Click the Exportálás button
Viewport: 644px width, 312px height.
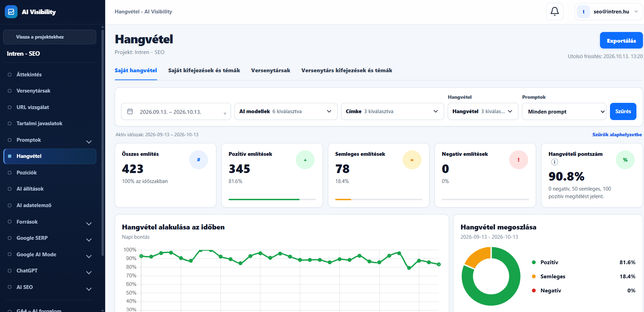pyautogui.click(x=621, y=40)
